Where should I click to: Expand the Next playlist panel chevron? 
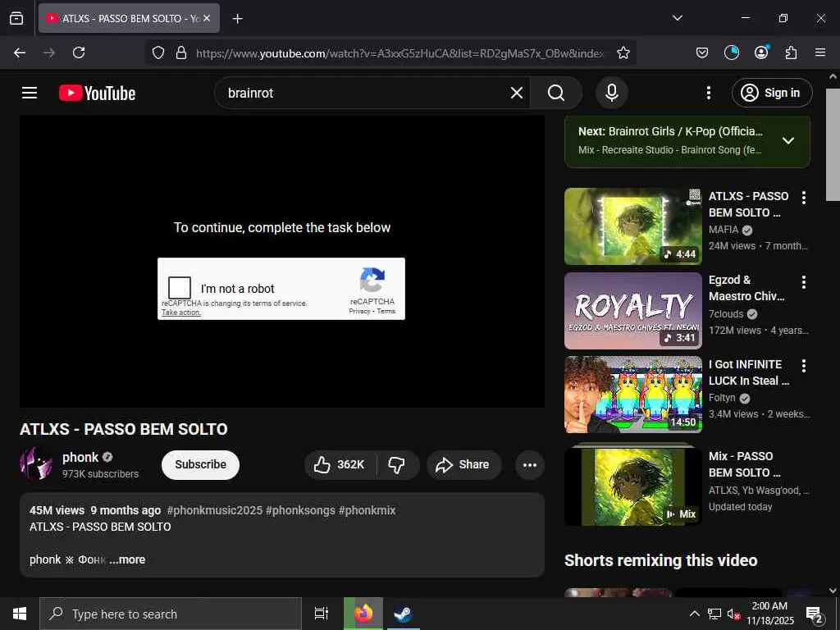[788, 140]
